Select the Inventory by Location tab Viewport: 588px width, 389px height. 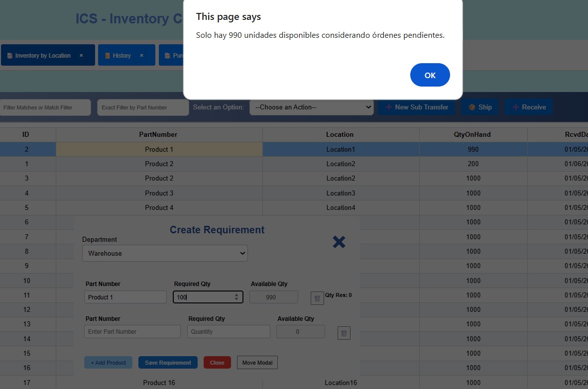click(43, 56)
